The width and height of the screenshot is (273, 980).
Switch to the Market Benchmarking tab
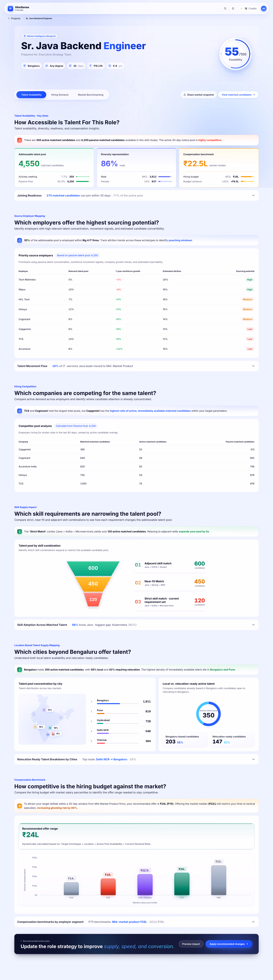click(90, 95)
